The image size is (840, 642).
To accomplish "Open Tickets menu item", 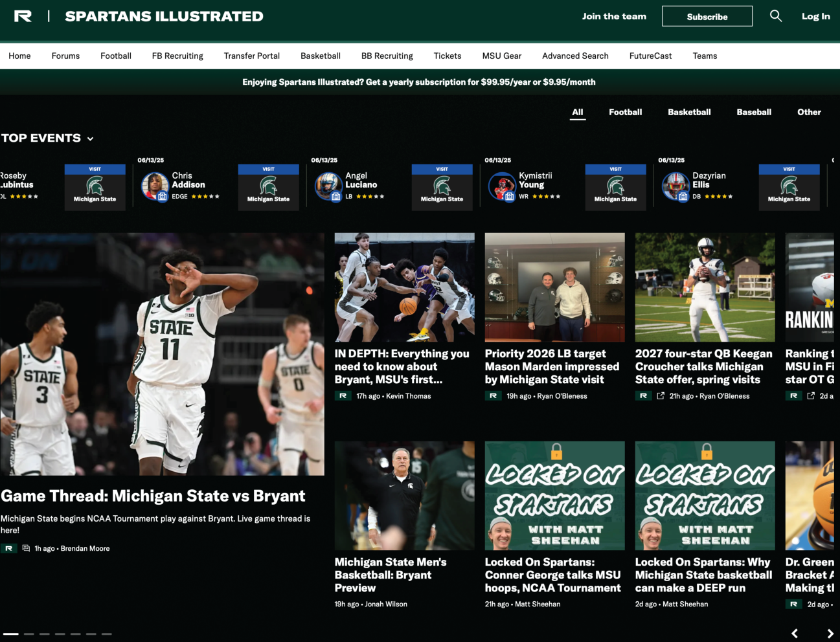I will point(448,56).
